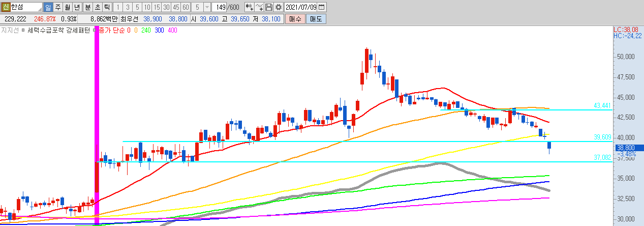Viewport: 644px width, 226px height.
Task: Click the high price 39,650
Action: [239, 18]
